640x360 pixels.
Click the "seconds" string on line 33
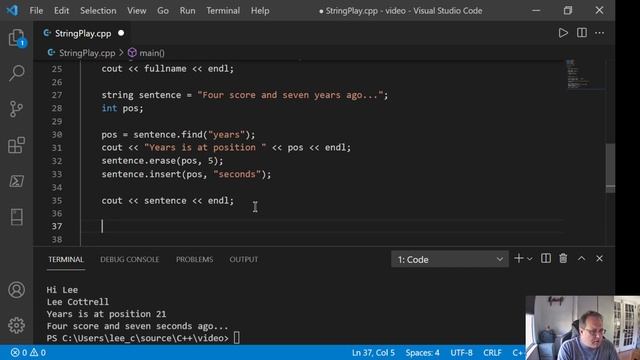tap(237, 174)
